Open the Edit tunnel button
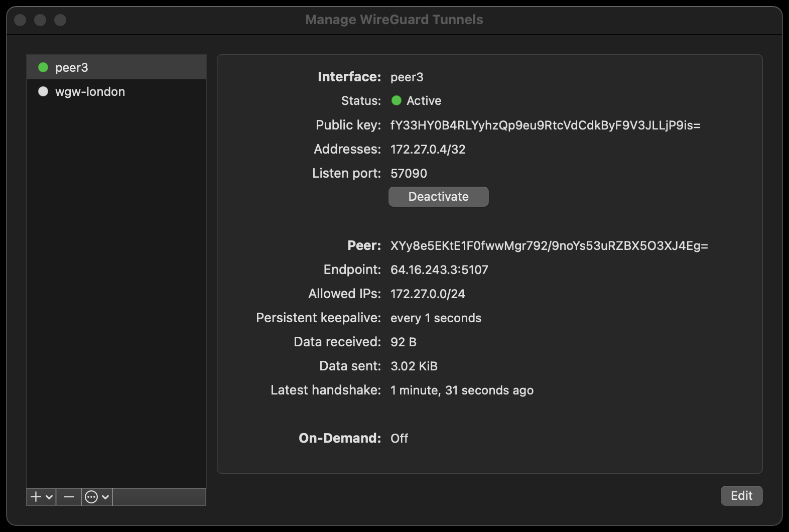This screenshot has height=532, width=789. pyautogui.click(x=741, y=496)
